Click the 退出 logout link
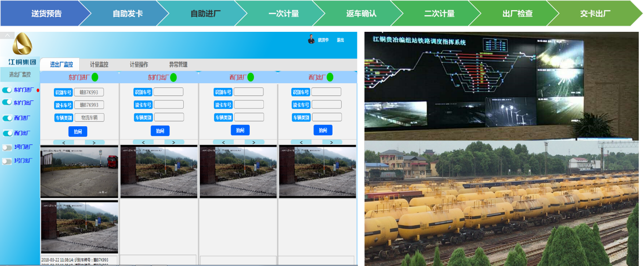The image size is (644, 266). (340, 40)
